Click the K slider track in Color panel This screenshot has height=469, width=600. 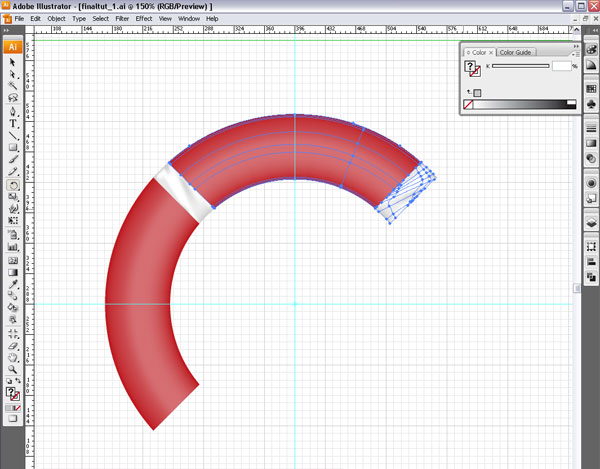click(x=520, y=66)
